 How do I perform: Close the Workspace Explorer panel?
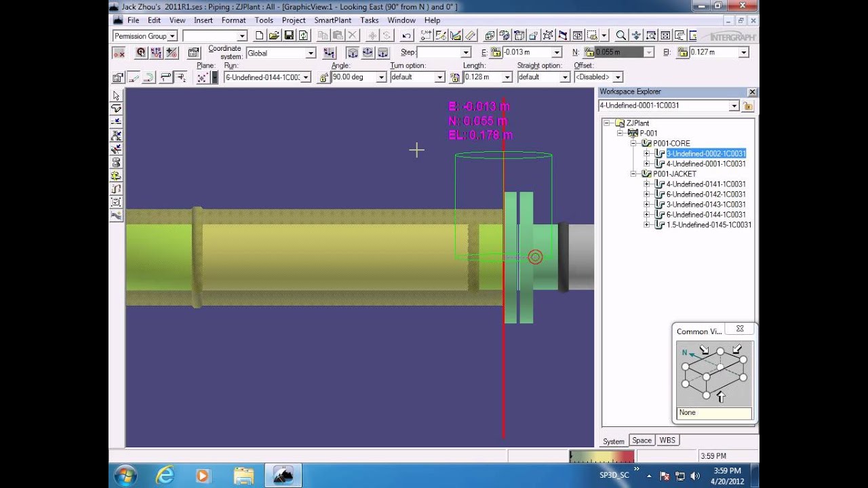click(751, 91)
